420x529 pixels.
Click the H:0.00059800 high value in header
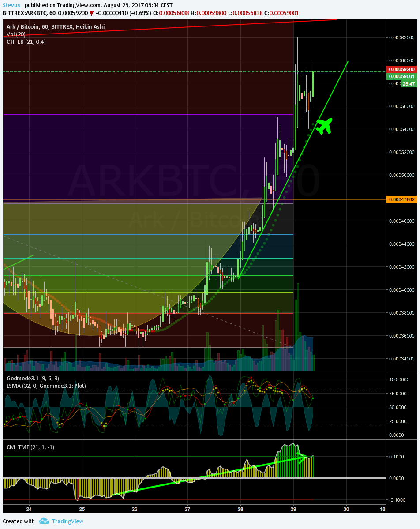pos(209,13)
